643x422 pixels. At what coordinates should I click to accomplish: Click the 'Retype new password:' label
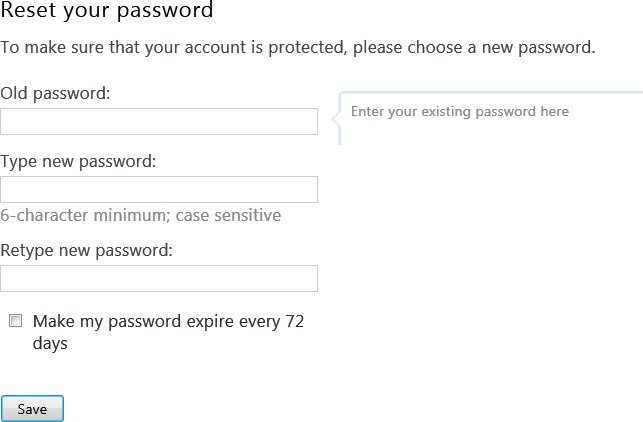coord(87,250)
